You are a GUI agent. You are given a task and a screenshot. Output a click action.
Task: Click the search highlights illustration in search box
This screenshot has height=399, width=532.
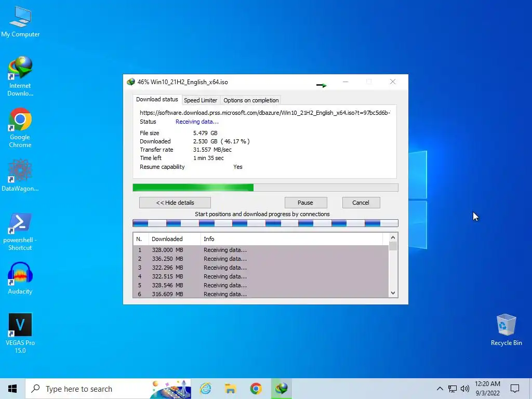[x=170, y=389]
